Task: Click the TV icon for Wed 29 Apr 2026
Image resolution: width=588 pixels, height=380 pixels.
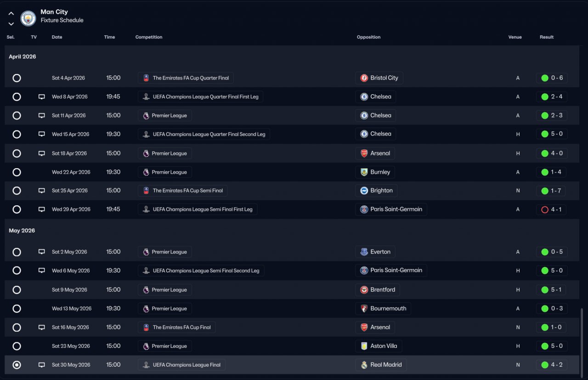Action: coord(42,210)
